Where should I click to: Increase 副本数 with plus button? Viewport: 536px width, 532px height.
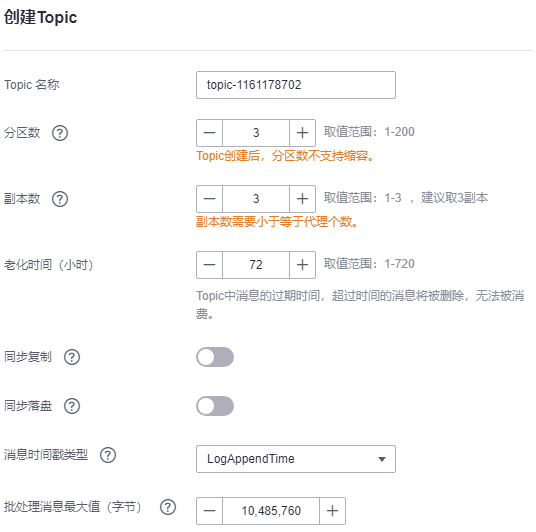click(x=302, y=199)
